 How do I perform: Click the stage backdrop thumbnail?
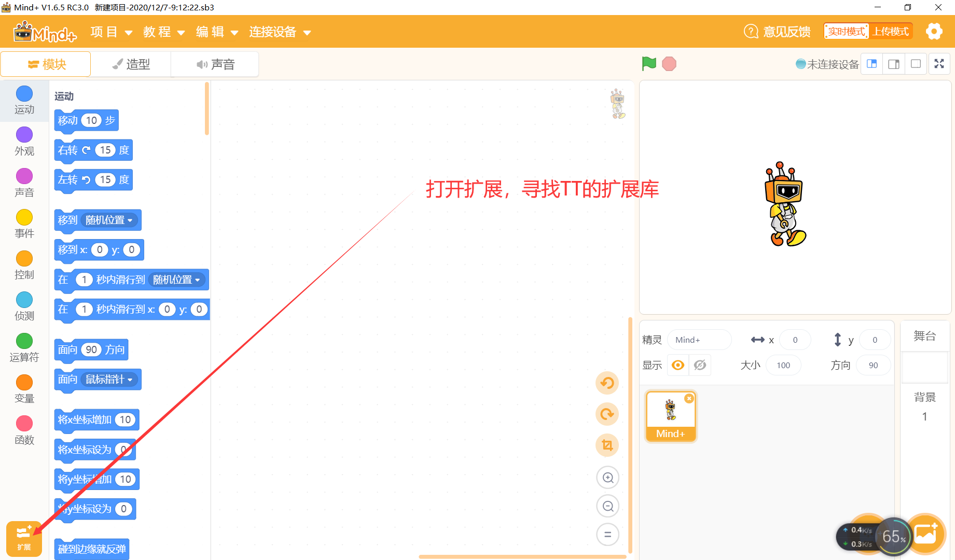pos(925,368)
